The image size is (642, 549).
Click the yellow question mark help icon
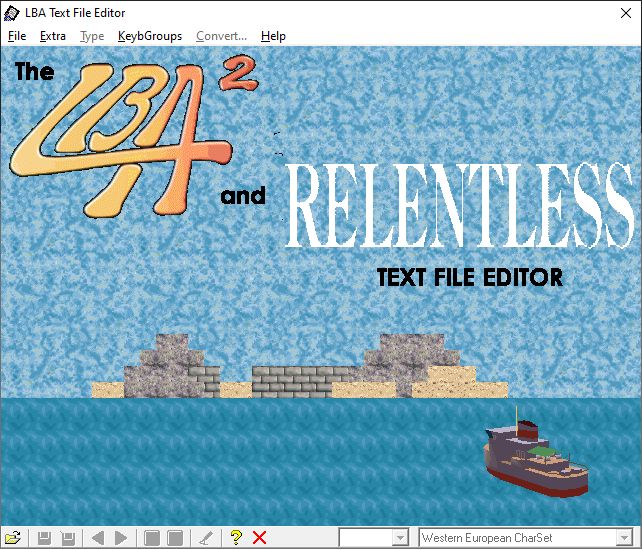click(236, 537)
